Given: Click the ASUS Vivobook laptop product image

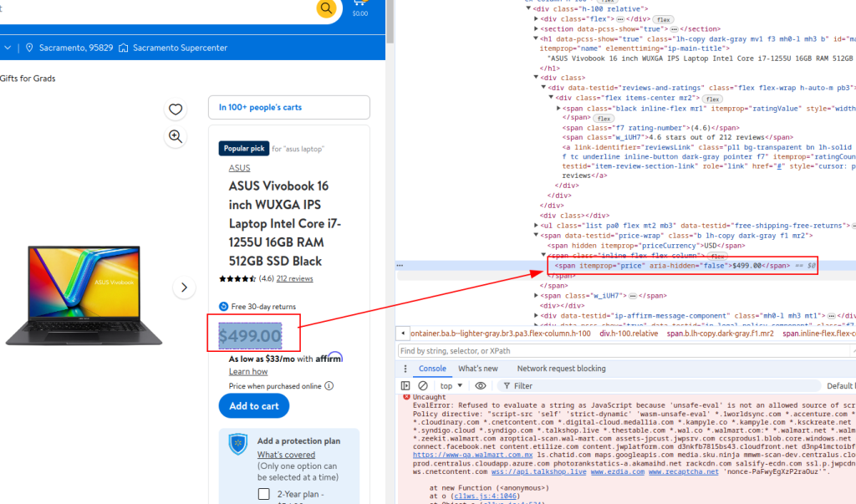Looking at the screenshot, I should click(84, 295).
